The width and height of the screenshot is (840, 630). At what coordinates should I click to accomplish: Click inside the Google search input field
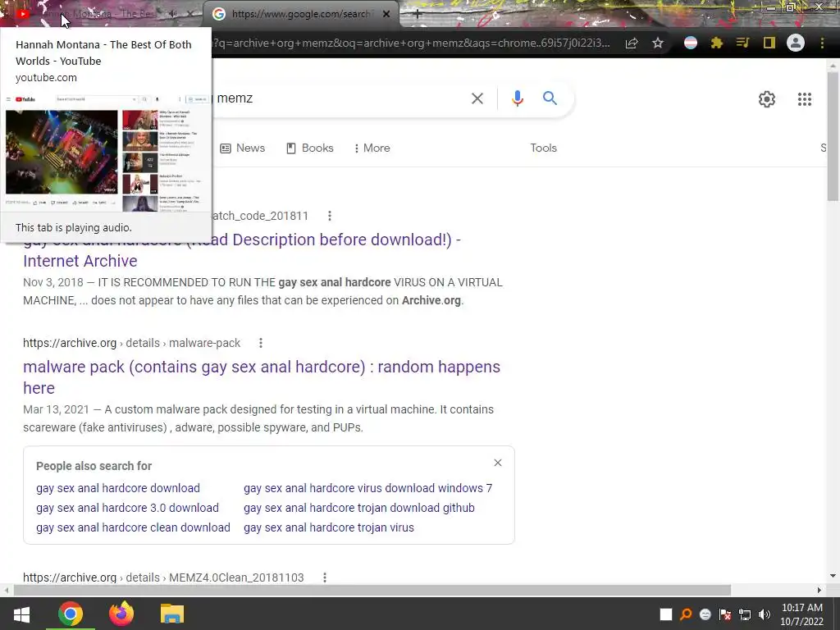click(337, 98)
